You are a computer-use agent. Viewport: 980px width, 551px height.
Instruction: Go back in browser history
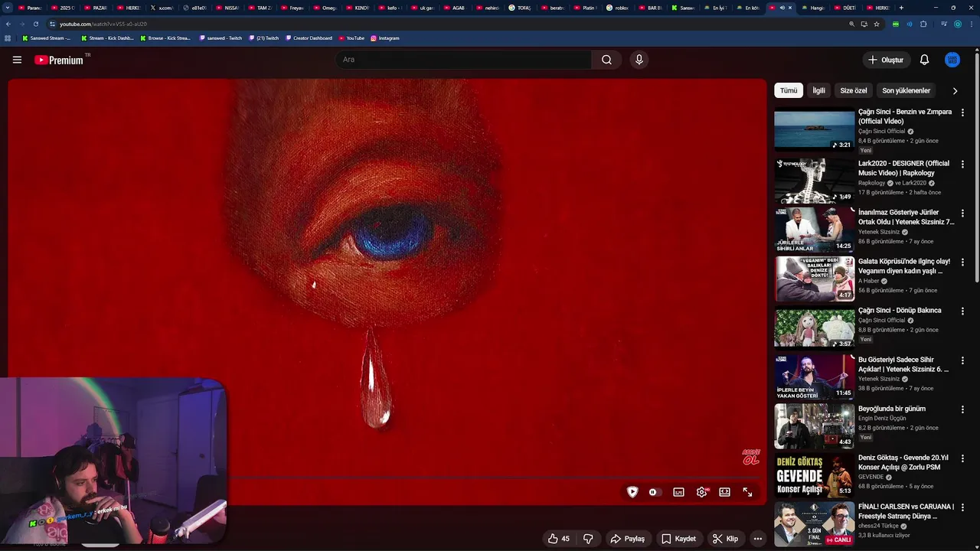pyautogui.click(x=8, y=24)
